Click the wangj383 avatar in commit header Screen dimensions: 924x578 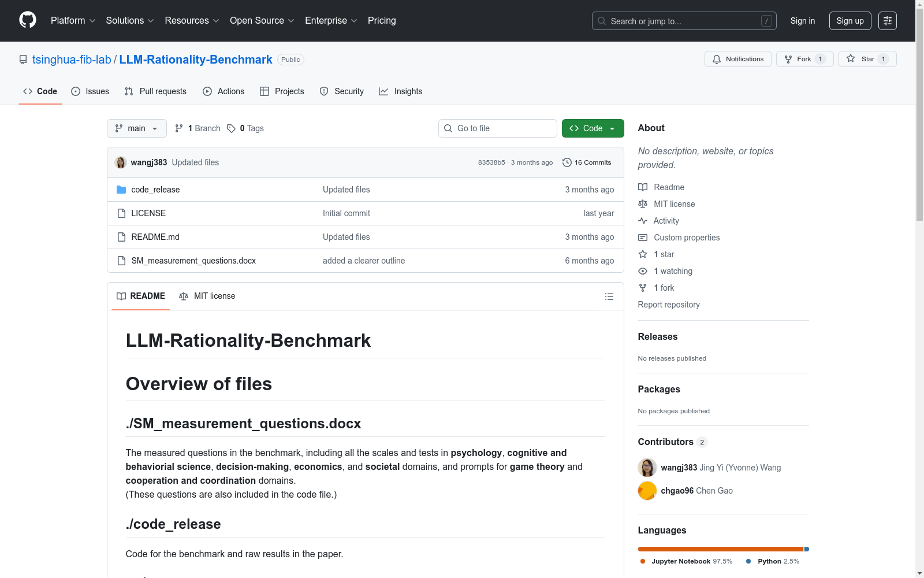click(121, 162)
